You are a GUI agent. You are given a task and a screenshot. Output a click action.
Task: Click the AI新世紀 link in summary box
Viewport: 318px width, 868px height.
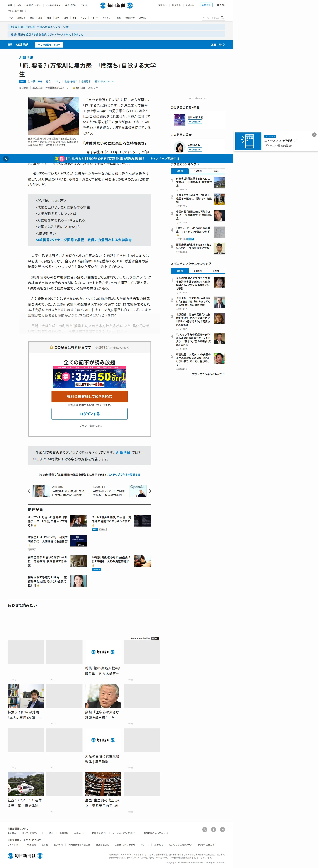click(x=123, y=453)
